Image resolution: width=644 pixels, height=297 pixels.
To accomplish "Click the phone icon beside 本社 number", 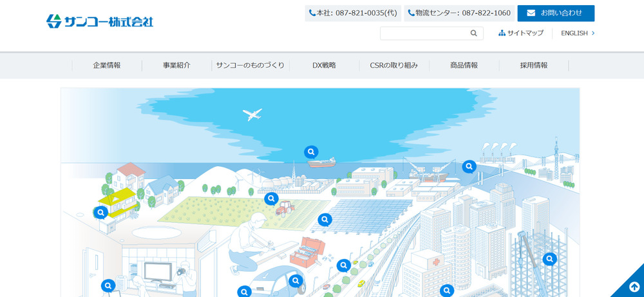I will click(312, 13).
